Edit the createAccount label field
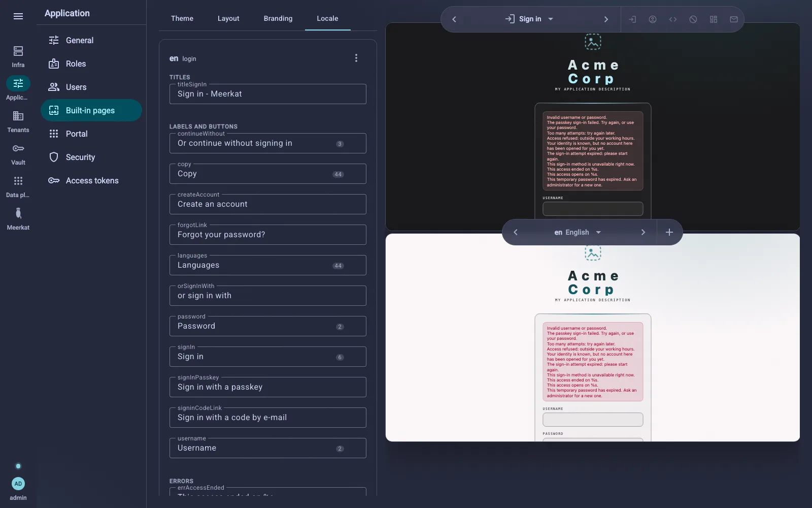 coord(268,204)
